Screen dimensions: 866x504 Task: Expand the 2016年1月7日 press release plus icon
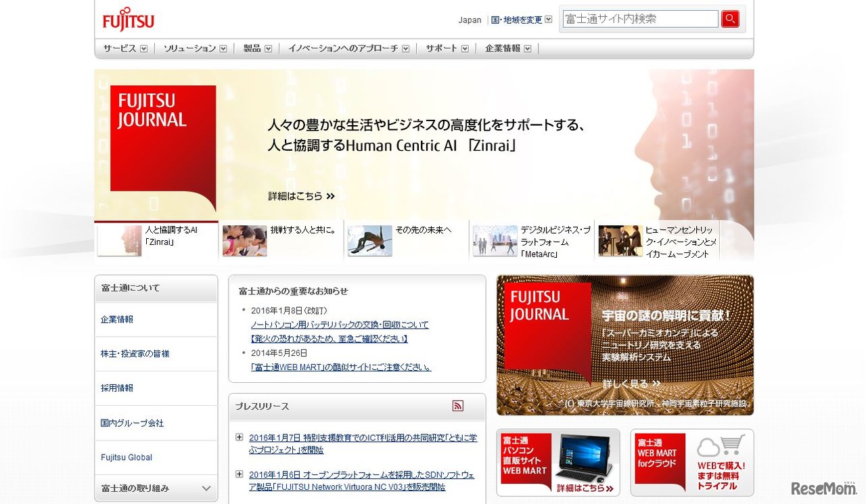click(x=240, y=438)
